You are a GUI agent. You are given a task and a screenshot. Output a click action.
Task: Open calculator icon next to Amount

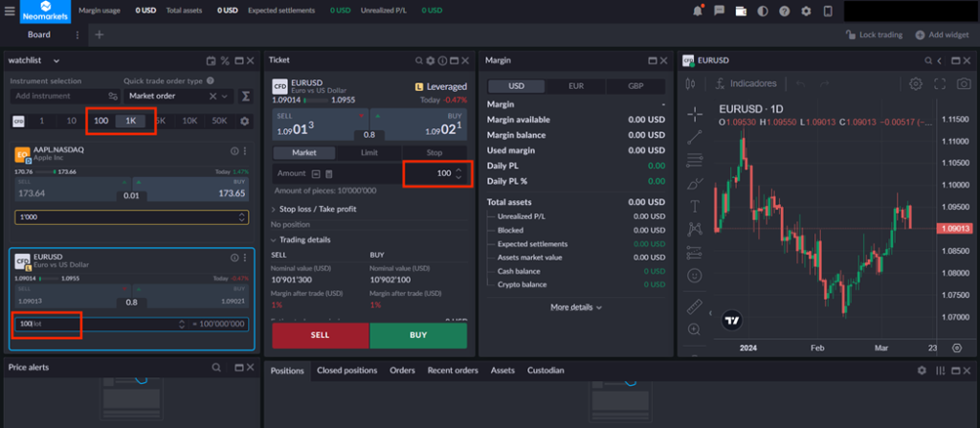(328, 173)
